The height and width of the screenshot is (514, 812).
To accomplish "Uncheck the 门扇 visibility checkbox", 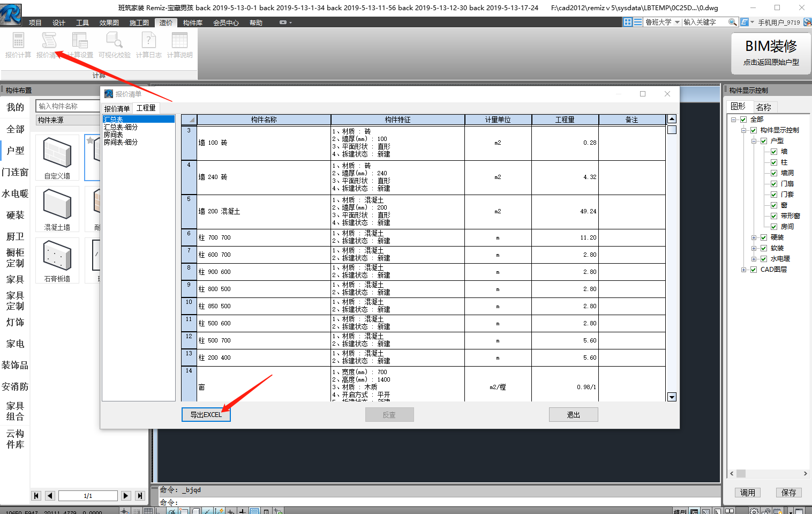I will point(774,184).
